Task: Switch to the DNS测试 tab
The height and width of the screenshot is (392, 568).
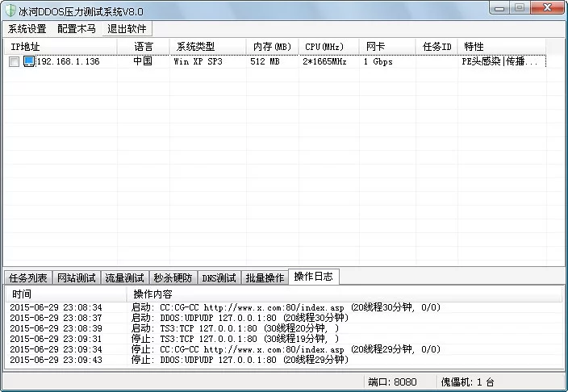Action: [219, 278]
